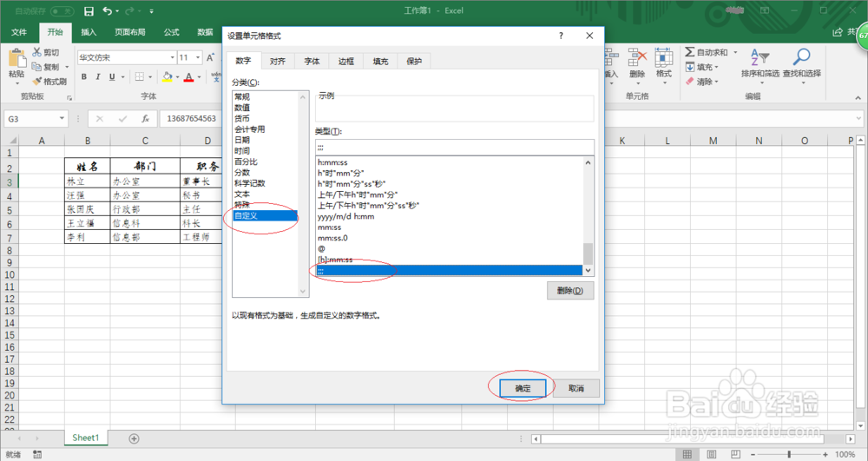Click the Borders icon in font group

[x=140, y=77]
